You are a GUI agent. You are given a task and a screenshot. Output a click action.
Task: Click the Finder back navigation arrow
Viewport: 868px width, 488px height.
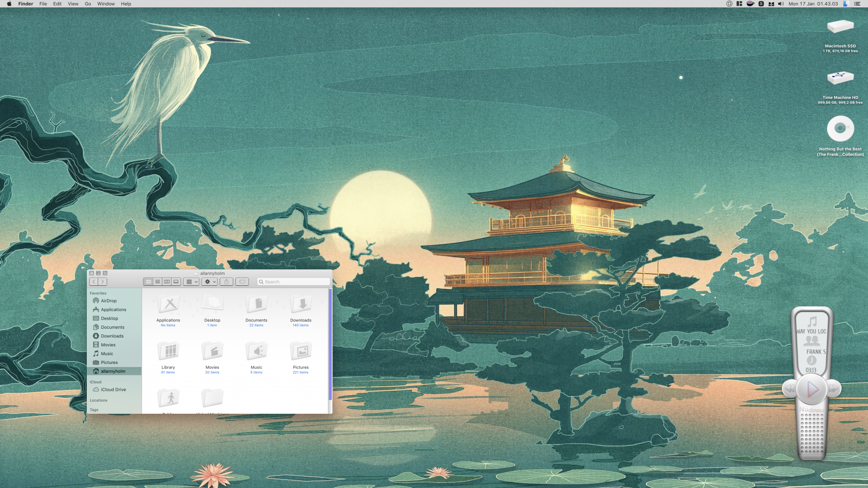(94, 282)
